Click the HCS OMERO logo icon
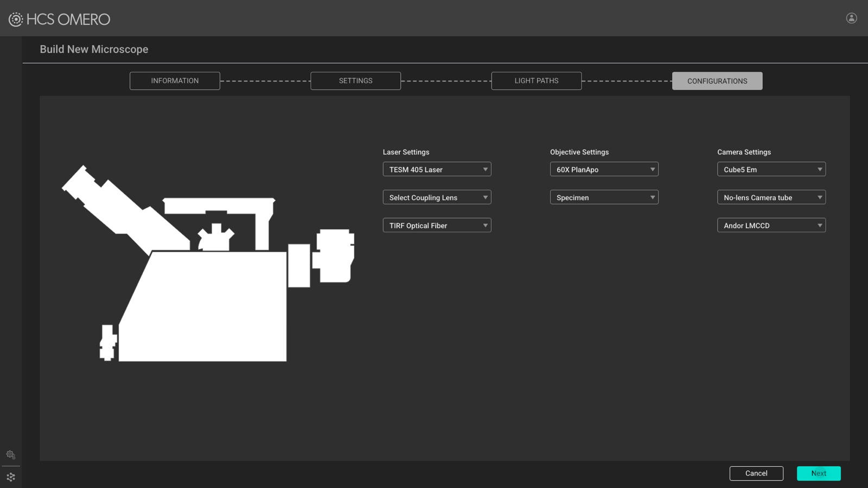 pyautogui.click(x=16, y=20)
